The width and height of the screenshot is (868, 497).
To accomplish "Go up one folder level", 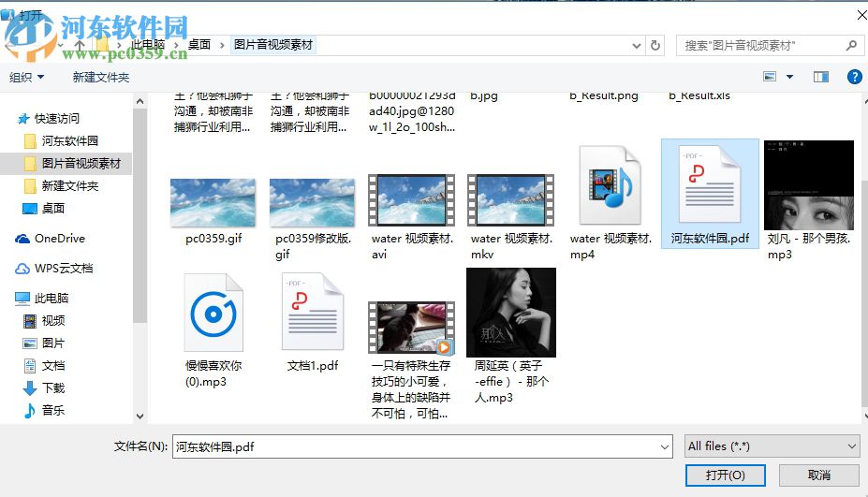I will point(80,45).
